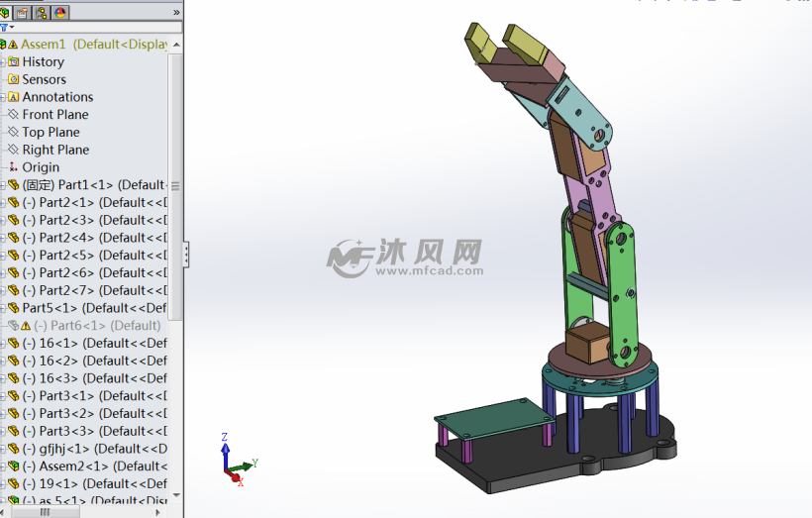Click the Sensors folder icon
This screenshot has height=518, width=812.
point(14,79)
